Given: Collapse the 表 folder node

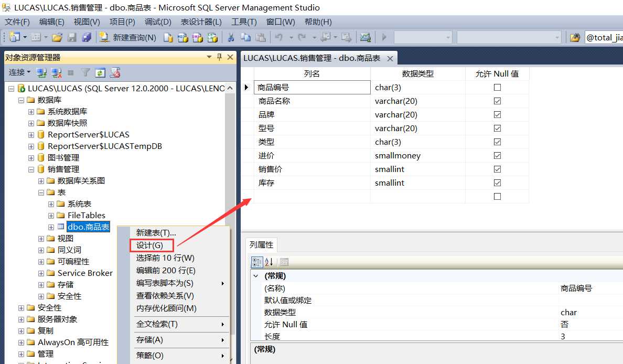Looking at the screenshot, I should [x=41, y=192].
